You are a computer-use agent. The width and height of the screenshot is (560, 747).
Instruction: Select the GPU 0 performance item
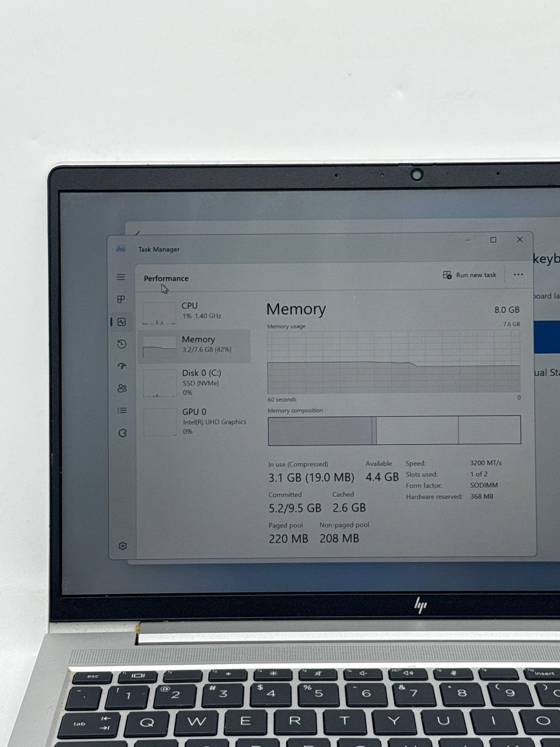click(x=195, y=421)
